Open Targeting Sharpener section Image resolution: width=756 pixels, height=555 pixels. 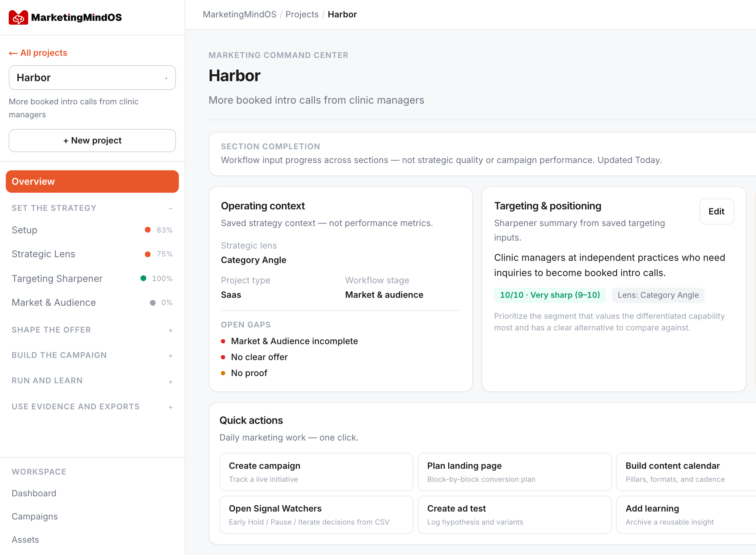click(92, 279)
